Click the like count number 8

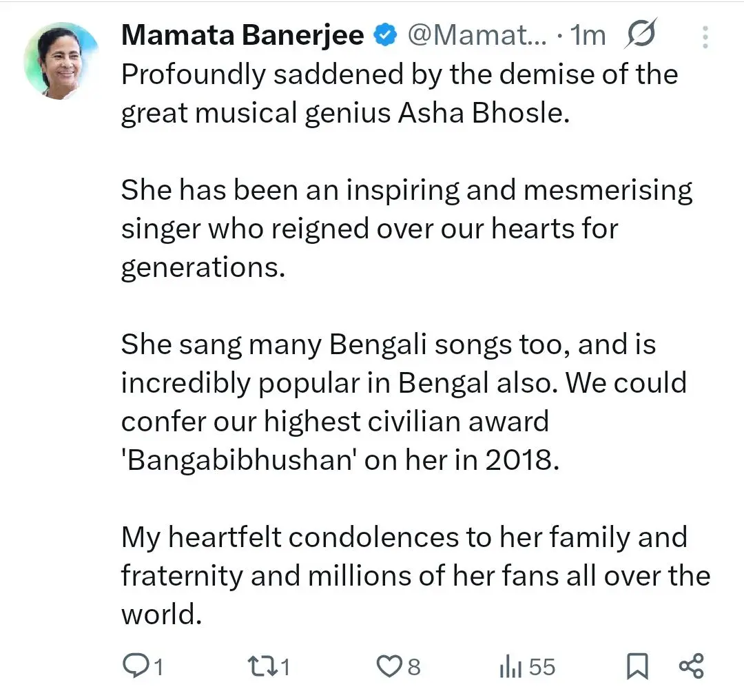tap(414, 666)
